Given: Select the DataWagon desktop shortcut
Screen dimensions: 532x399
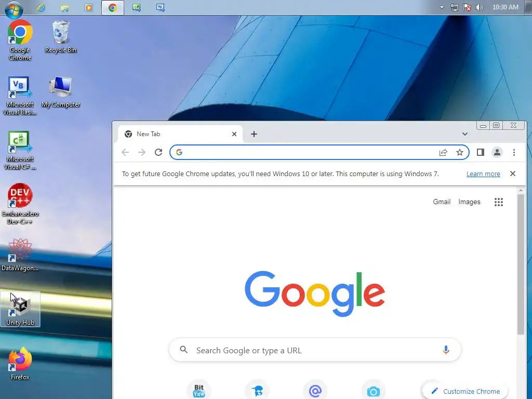Looking at the screenshot, I should [x=20, y=255].
